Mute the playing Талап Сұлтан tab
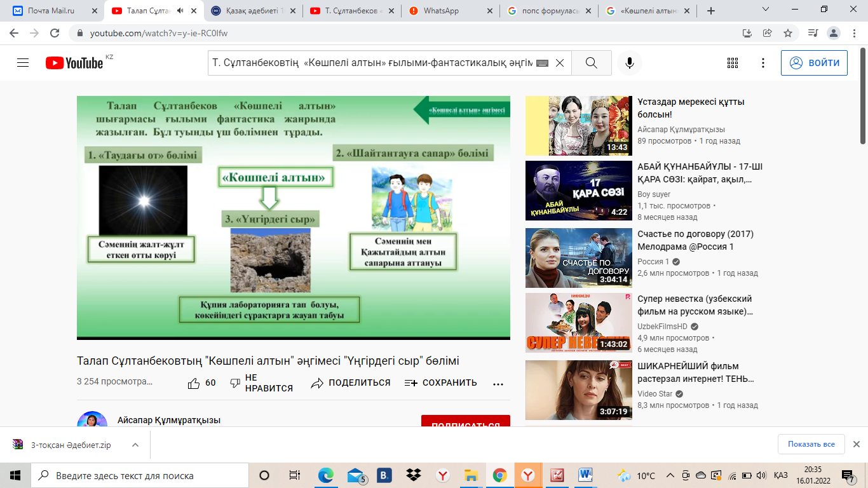 180,11
